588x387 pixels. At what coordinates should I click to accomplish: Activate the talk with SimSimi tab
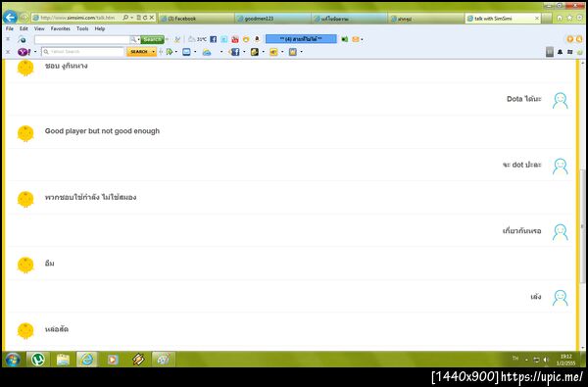click(x=503, y=19)
